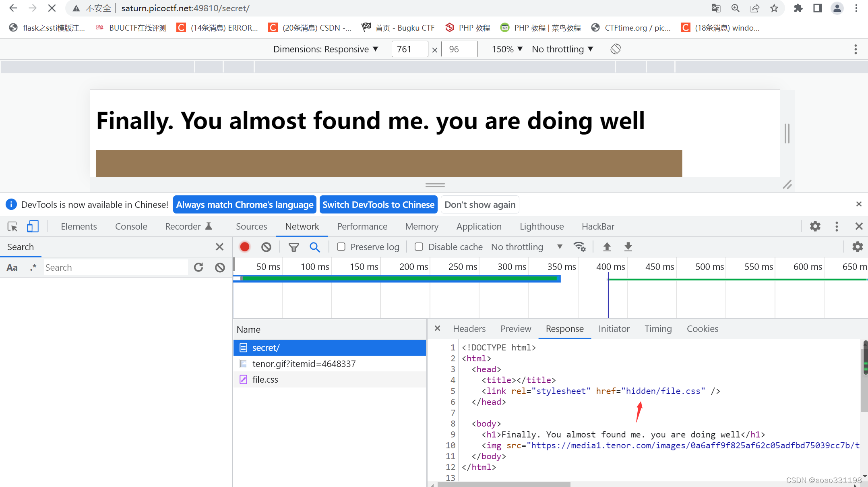Click the Network tab in DevTools
This screenshot has width=868, height=487.
tap(302, 226)
